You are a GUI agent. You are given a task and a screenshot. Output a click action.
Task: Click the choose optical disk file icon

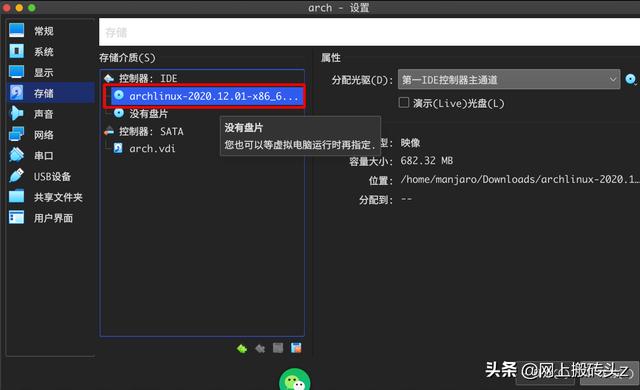click(x=631, y=79)
